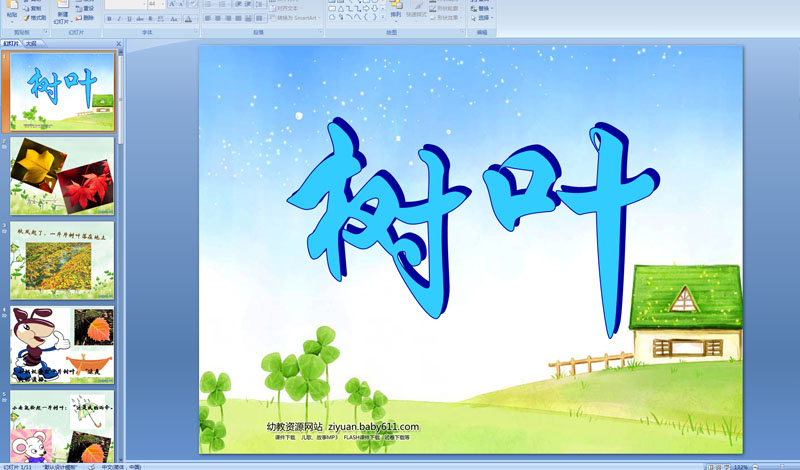Open the Clipboard group dialog launcher
The height and width of the screenshot is (470, 800).
pyautogui.click(x=46, y=32)
